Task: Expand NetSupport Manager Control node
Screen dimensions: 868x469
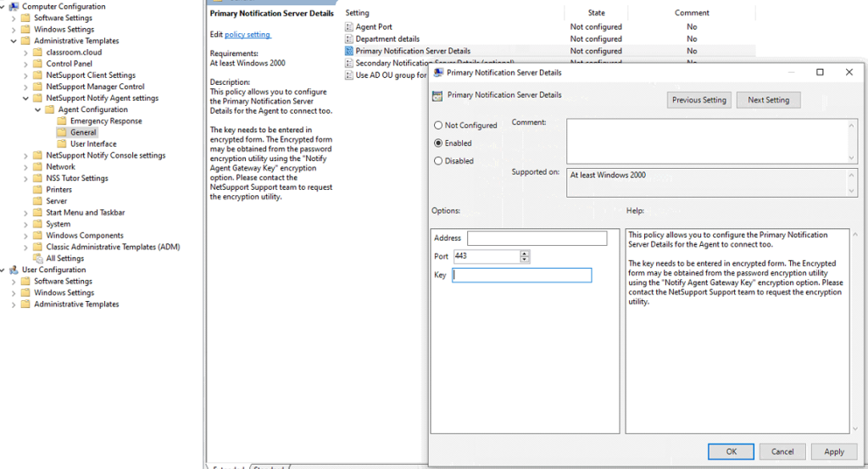Action: (x=25, y=87)
